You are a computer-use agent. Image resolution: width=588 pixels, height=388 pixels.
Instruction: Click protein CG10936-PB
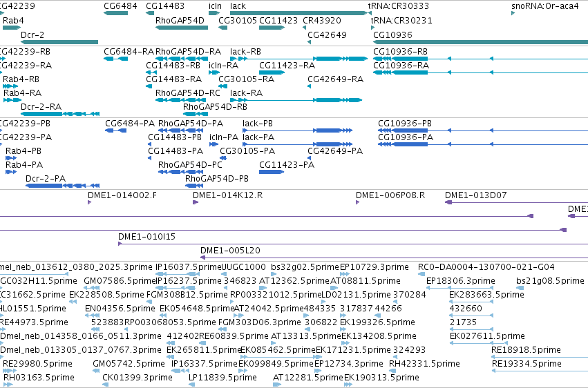pos(483,130)
